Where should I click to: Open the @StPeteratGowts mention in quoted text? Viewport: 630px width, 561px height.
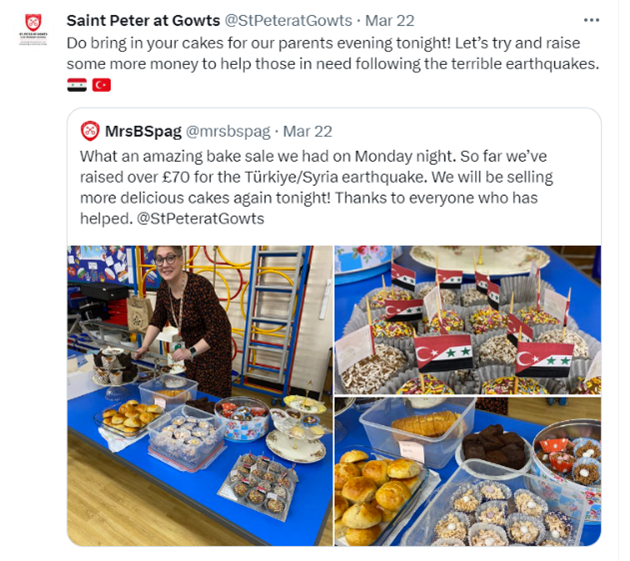200,219
